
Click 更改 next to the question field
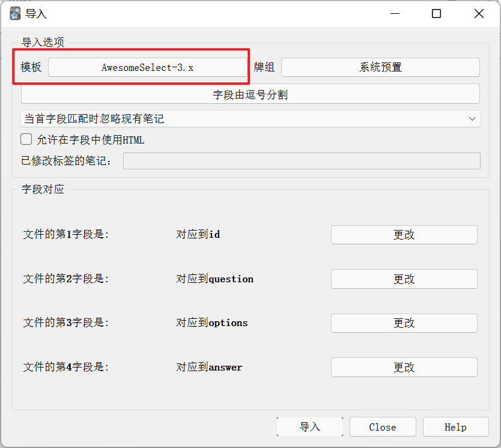404,279
